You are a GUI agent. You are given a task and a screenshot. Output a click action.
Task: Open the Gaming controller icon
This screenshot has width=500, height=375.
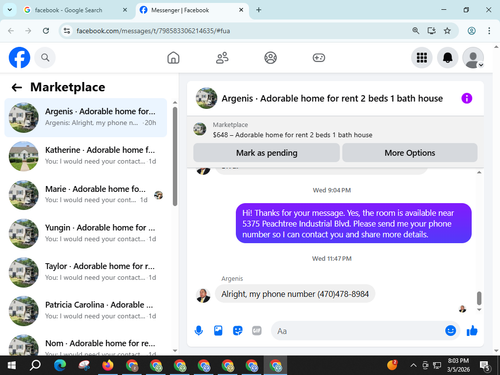pos(319,58)
